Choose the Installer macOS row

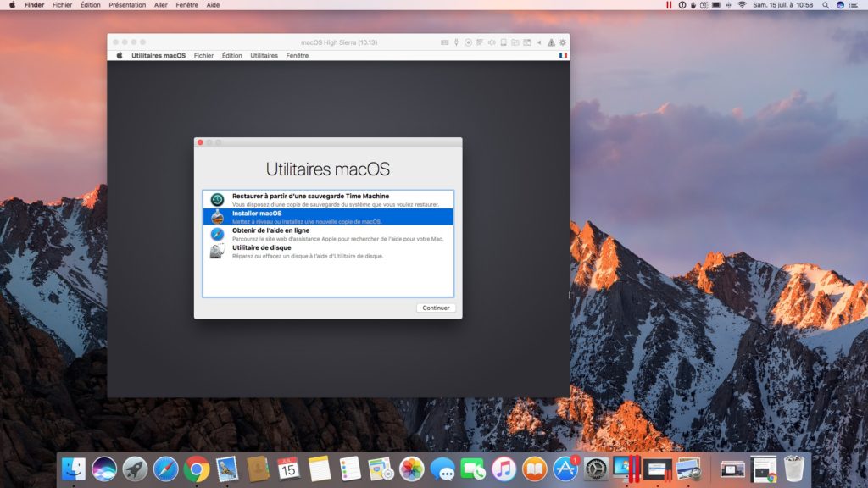[x=328, y=217]
